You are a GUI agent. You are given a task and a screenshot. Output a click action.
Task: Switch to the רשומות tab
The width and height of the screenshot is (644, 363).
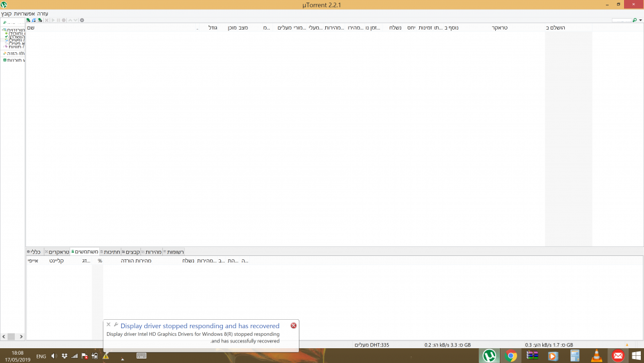point(174,252)
